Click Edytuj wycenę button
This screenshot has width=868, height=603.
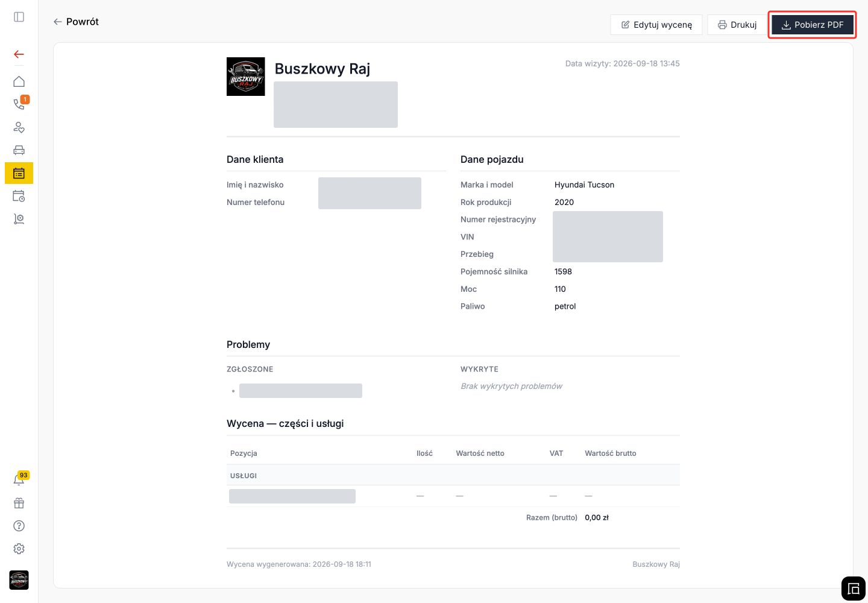[x=656, y=25]
